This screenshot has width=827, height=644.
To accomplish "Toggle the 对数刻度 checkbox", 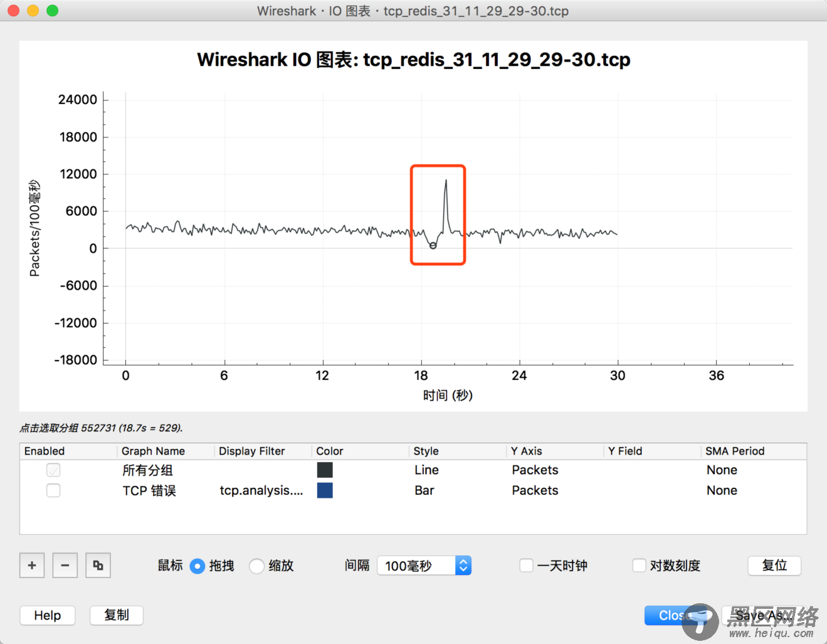I will coord(639,565).
